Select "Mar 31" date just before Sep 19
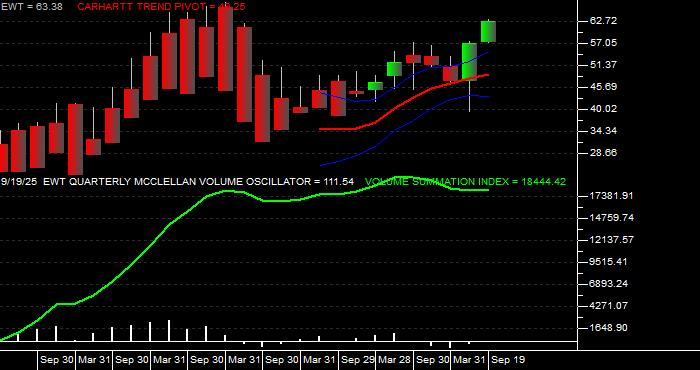700x370 pixels. pyautogui.click(x=470, y=360)
